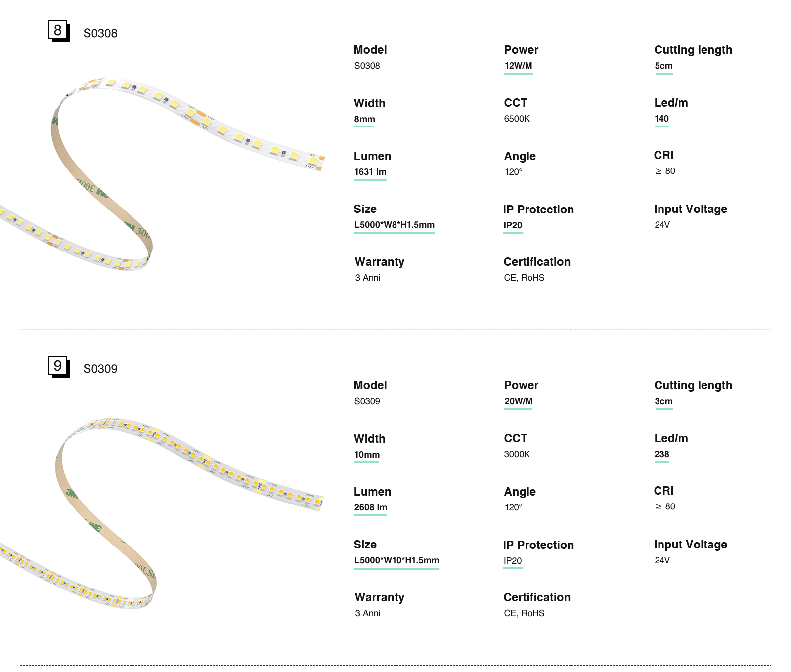Click the S0308 heading next to badge 8
The image size is (791, 672).
coord(100,33)
